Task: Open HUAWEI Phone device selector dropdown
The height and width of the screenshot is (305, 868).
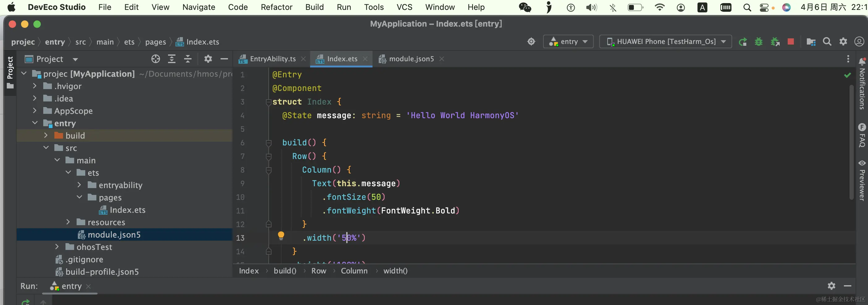Action: pyautogui.click(x=665, y=41)
